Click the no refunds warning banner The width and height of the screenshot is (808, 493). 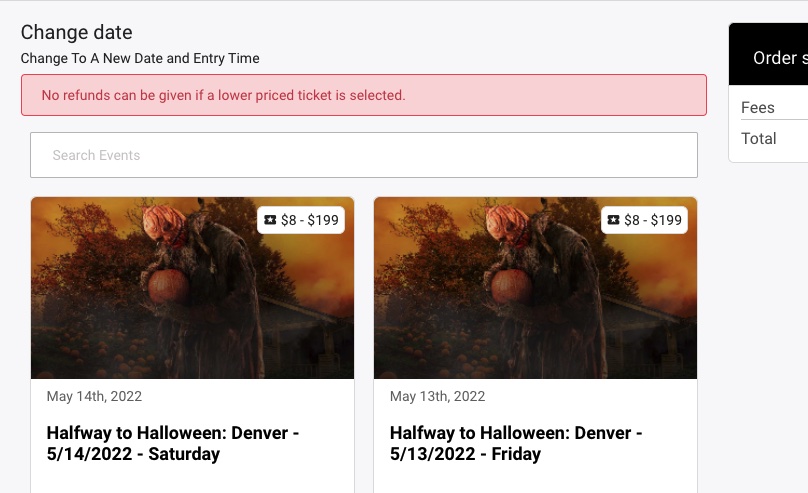(x=363, y=95)
